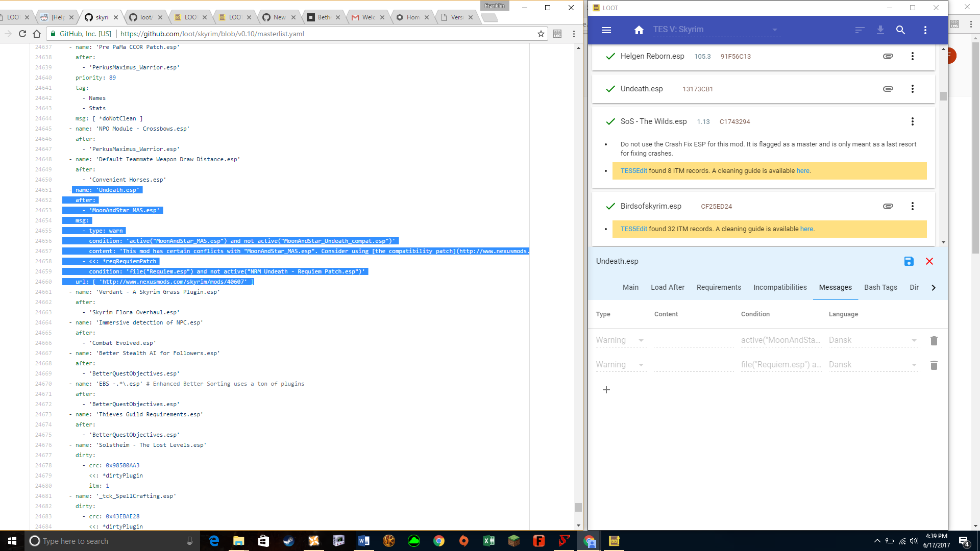Open the cleaning guide link for Birdsofskyrim.esp
This screenshot has width=980, height=551.
[806, 229]
